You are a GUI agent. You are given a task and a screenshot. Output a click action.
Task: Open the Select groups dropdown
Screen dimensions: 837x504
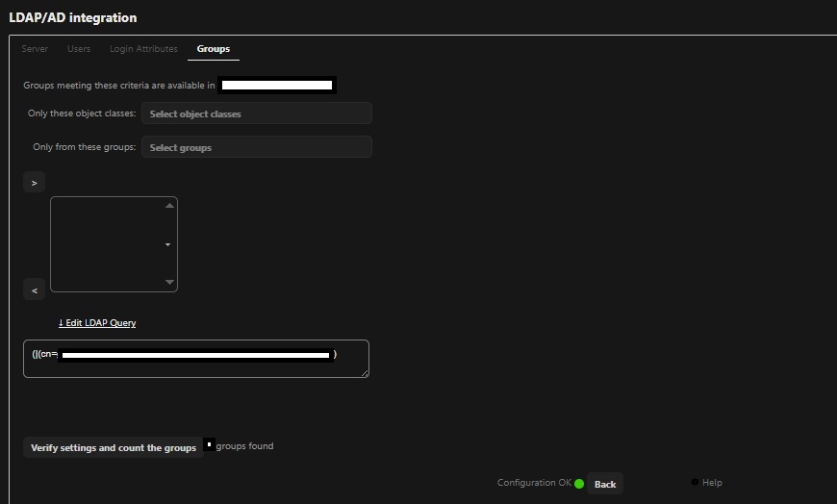click(257, 147)
